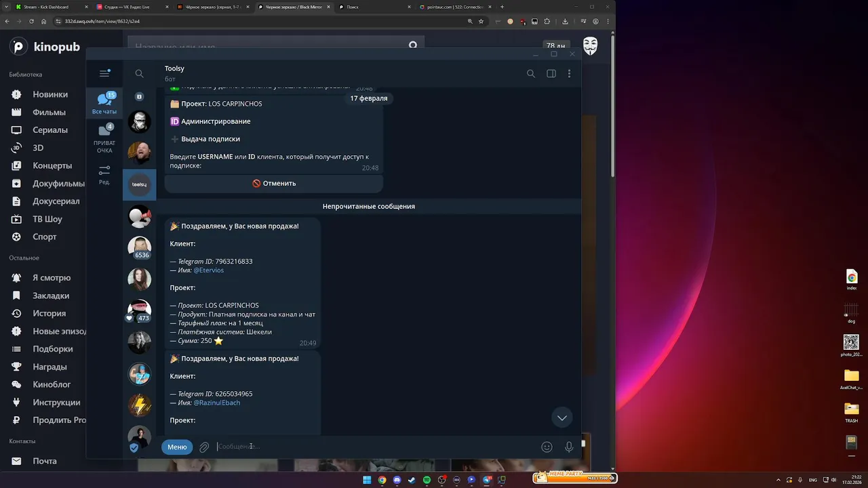The width and height of the screenshot is (868, 488).
Task: Click the 'Отменить' bot button
Action: click(x=274, y=183)
